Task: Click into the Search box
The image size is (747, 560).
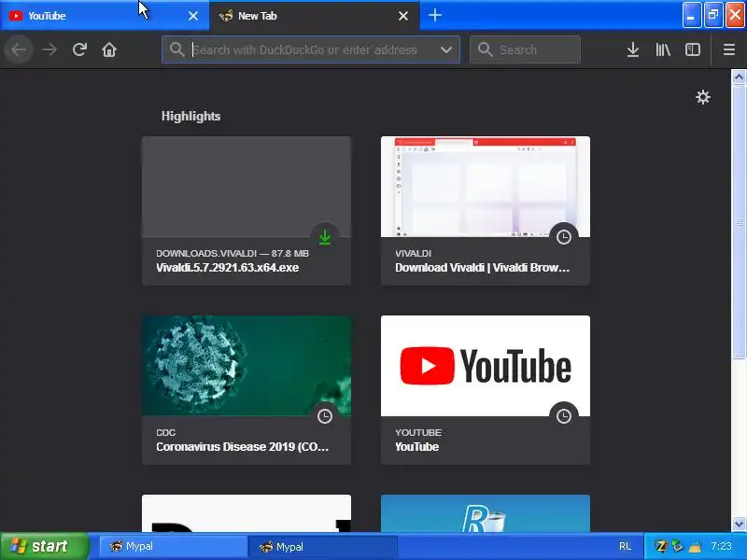Action: tap(525, 49)
